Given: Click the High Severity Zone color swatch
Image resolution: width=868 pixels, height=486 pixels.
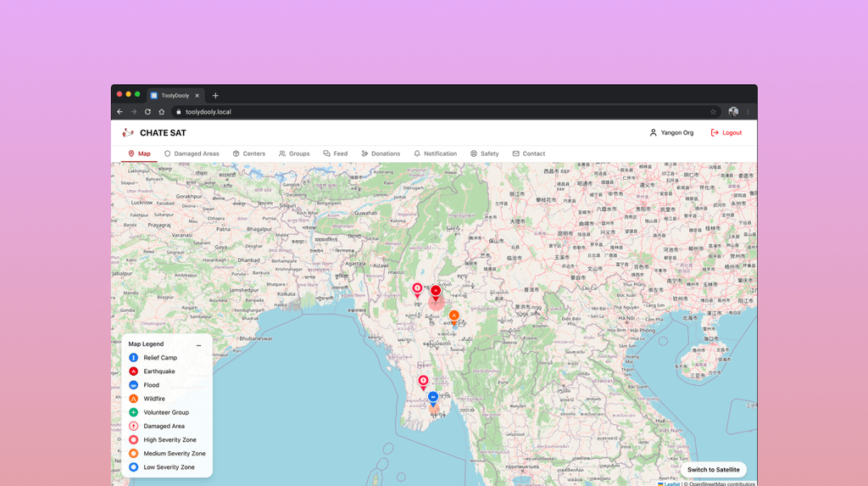Looking at the screenshot, I should coord(134,439).
